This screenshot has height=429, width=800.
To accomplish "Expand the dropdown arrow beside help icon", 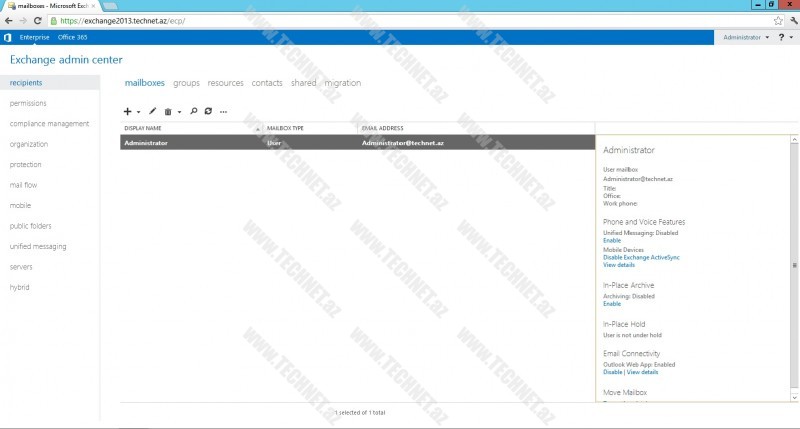I will [x=791, y=37].
